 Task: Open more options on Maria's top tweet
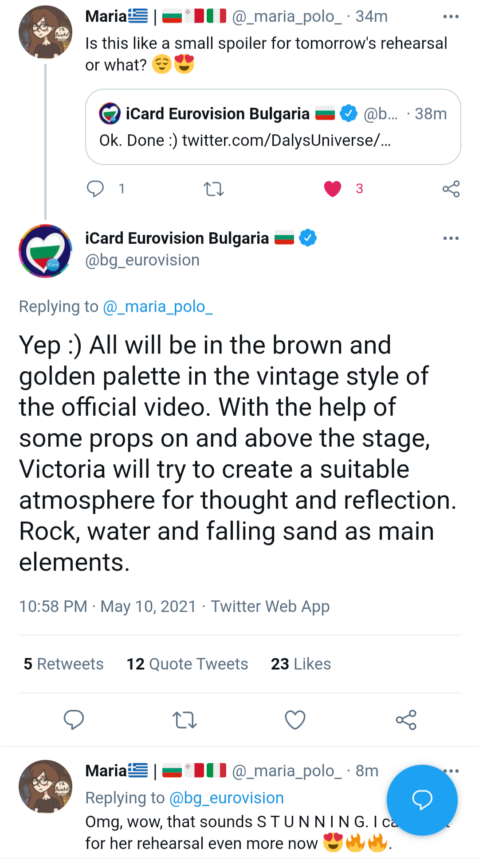[451, 17]
